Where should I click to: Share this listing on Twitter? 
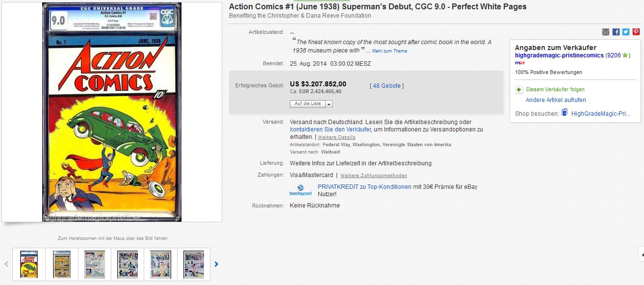point(626,32)
